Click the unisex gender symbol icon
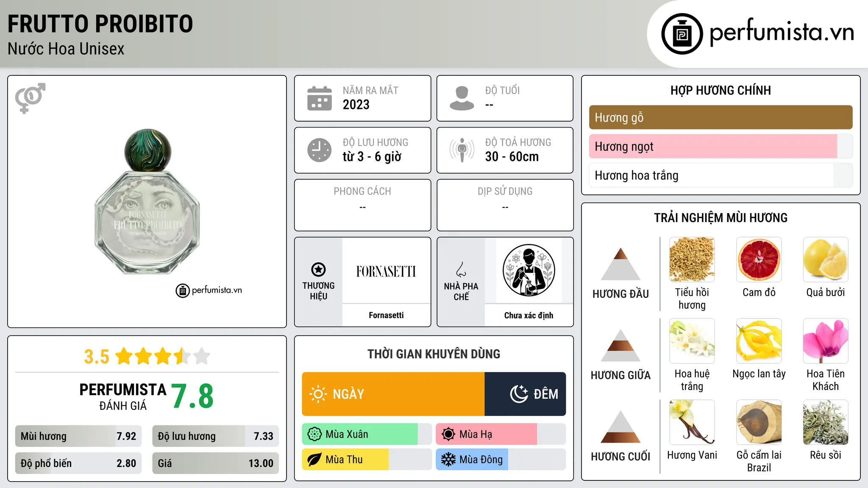The width and height of the screenshot is (868, 488). point(30,98)
